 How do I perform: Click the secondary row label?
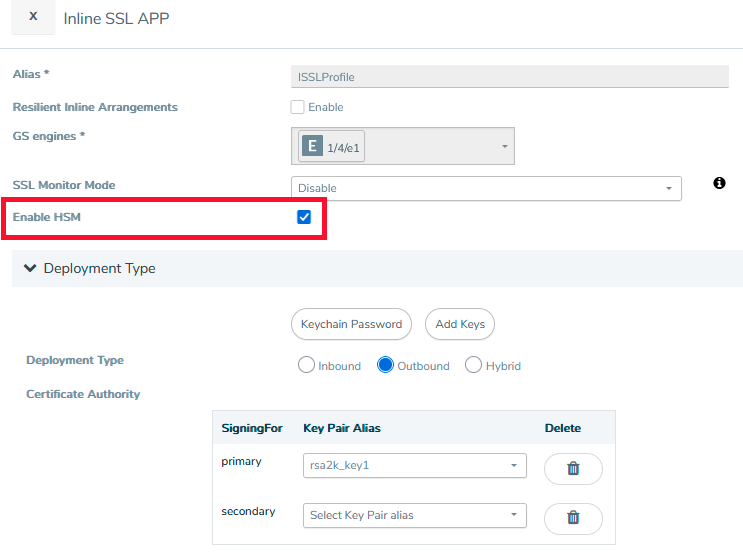click(x=248, y=511)
